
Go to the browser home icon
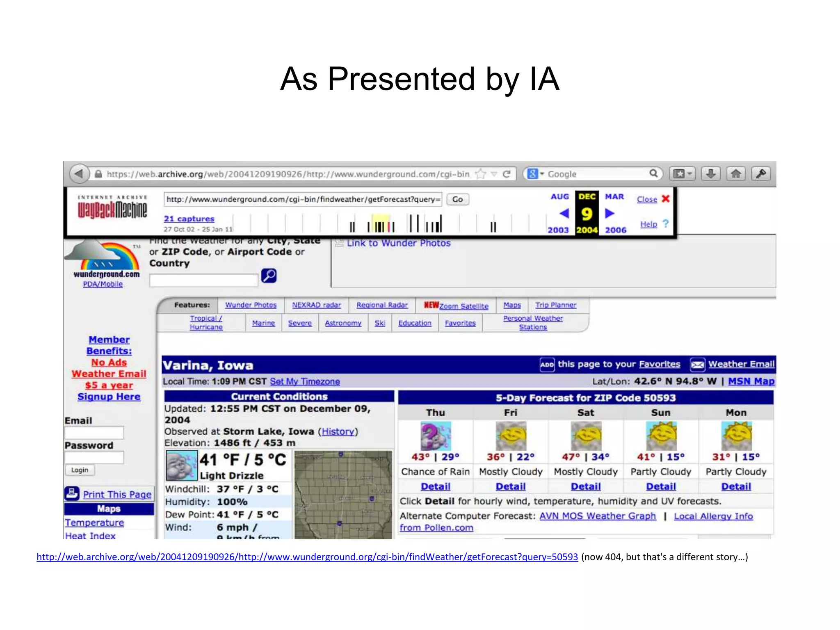click(736, 174)
